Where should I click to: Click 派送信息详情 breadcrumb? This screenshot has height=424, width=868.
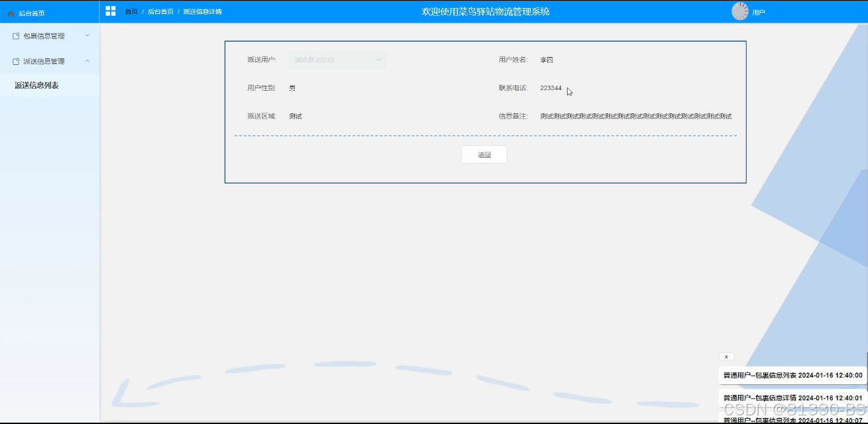(x=202, y=11)
